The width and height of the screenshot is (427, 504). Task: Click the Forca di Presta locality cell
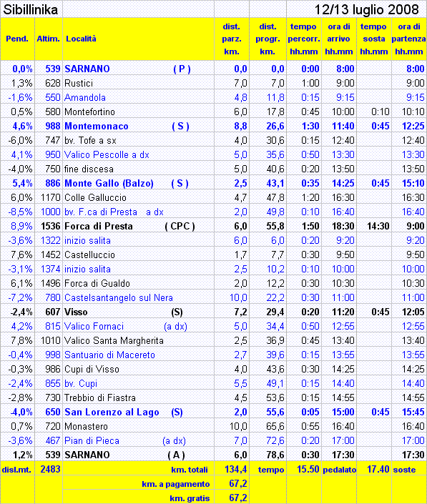(138, 226)
